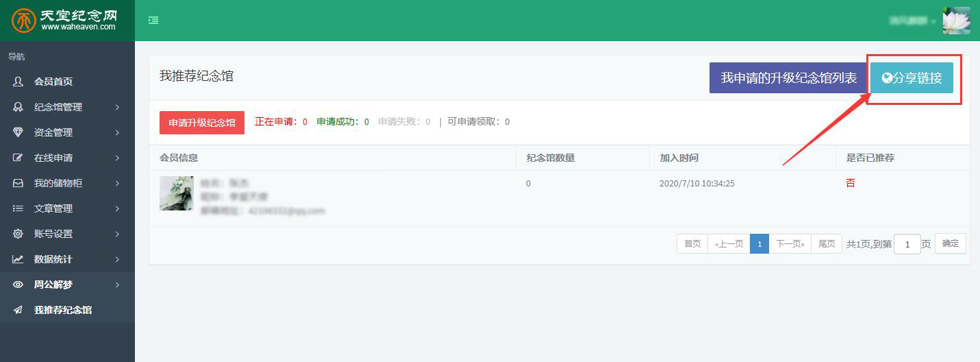Screen dimensions: 980x362
Task: Click the 在线申请 edit icon
Action: 18,158
